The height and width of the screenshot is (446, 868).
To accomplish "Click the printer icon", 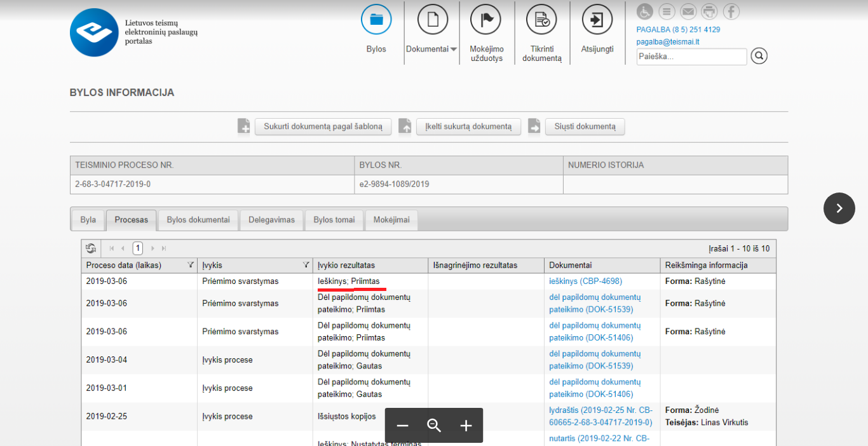I will [x=709, y=11].
